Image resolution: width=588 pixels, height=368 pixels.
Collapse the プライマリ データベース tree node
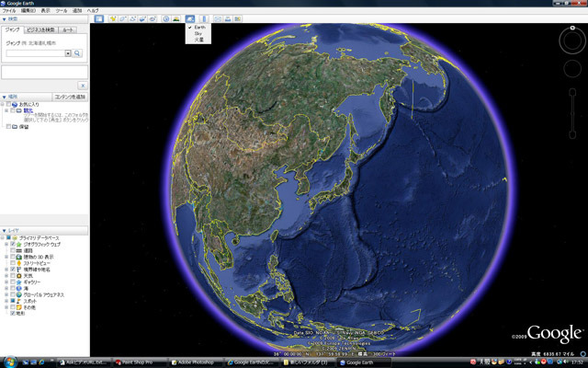[x=2, y=238]
